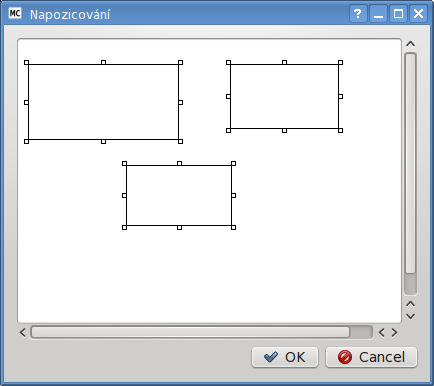
Task: Click the horizontal scrollbar thumb
Action: pos(190,332)
